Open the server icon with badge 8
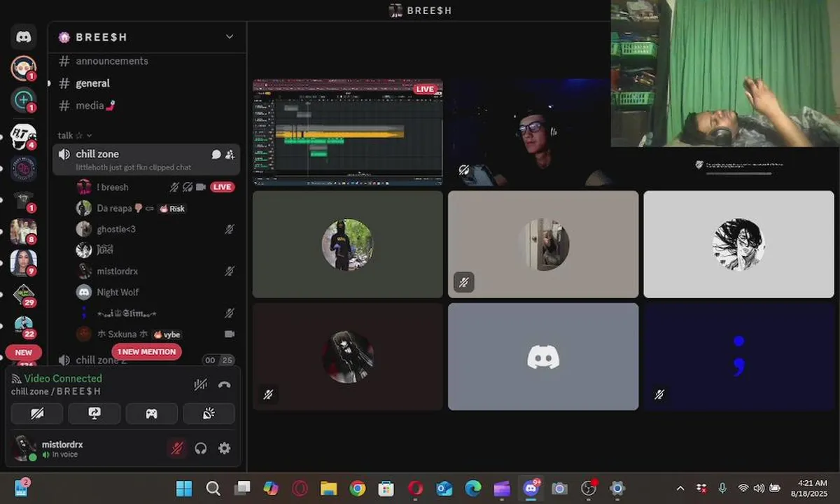Image resolution: width=840 pixels, height=504 pixels. coord(23,231)
